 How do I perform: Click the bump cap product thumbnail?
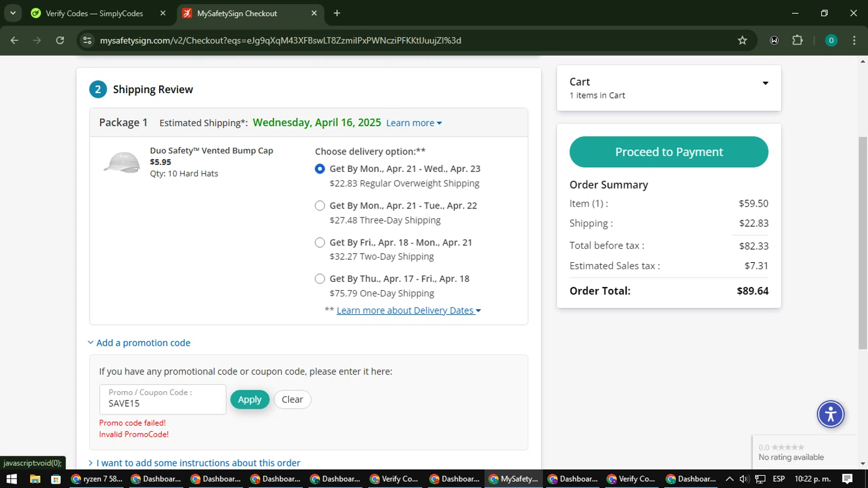(122, 163)
